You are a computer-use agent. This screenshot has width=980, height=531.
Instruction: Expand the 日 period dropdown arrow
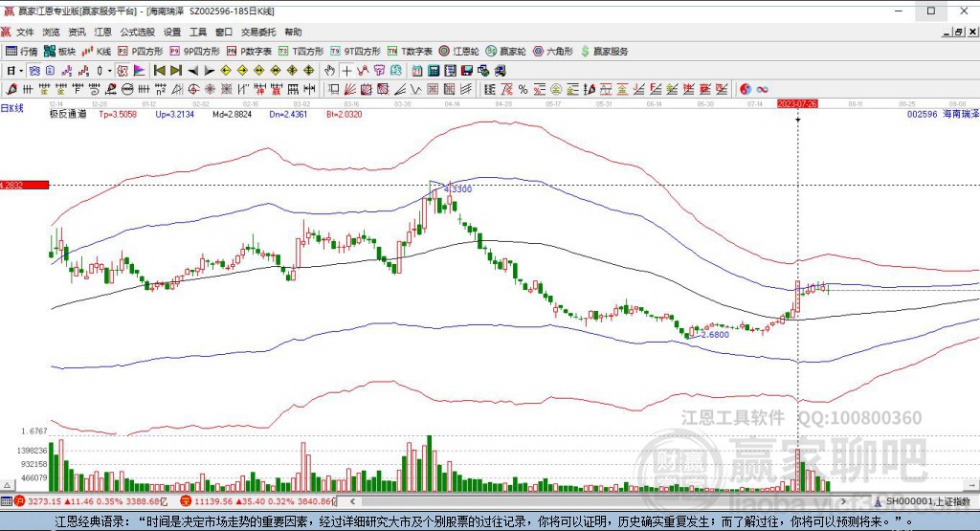pyautogui.click(x=21, y=71)
